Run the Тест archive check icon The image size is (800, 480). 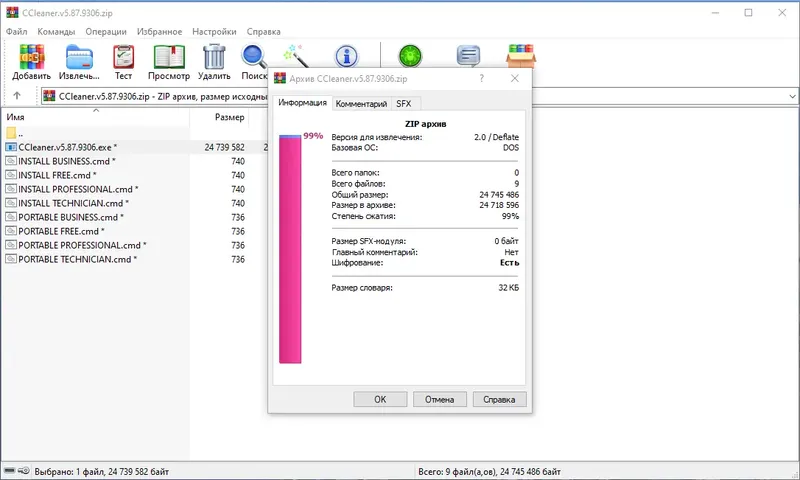point(123,57)
